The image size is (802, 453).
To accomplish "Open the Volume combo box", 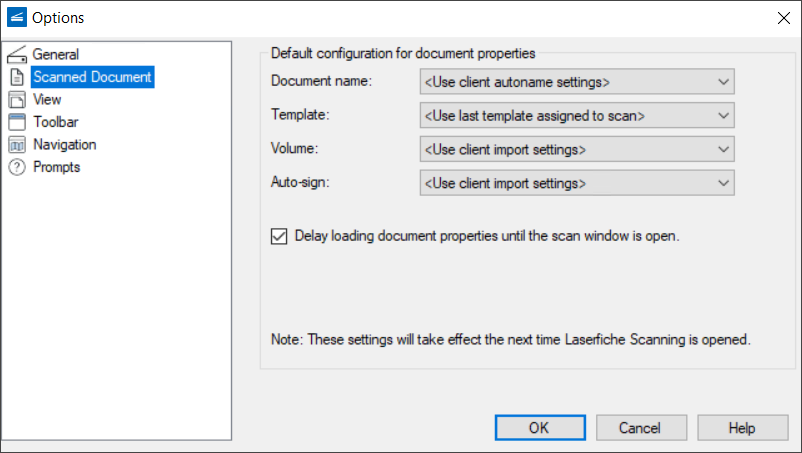I will (x=577, y=149).
